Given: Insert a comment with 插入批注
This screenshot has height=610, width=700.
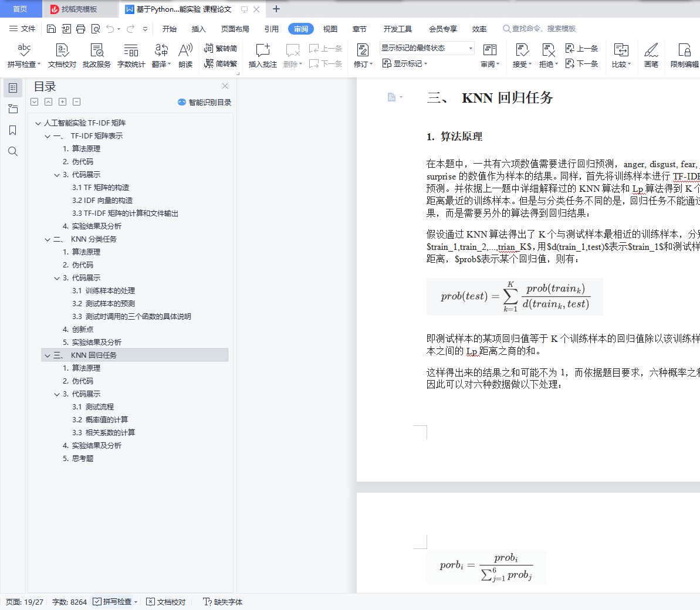Looking at the screenshot, I should click(x=262, y=55).
